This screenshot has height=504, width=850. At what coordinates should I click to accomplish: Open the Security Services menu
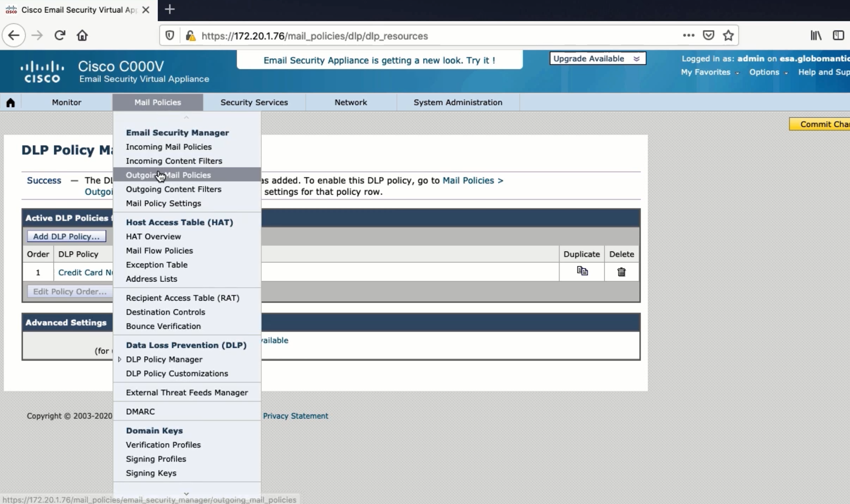pos(254,102)
